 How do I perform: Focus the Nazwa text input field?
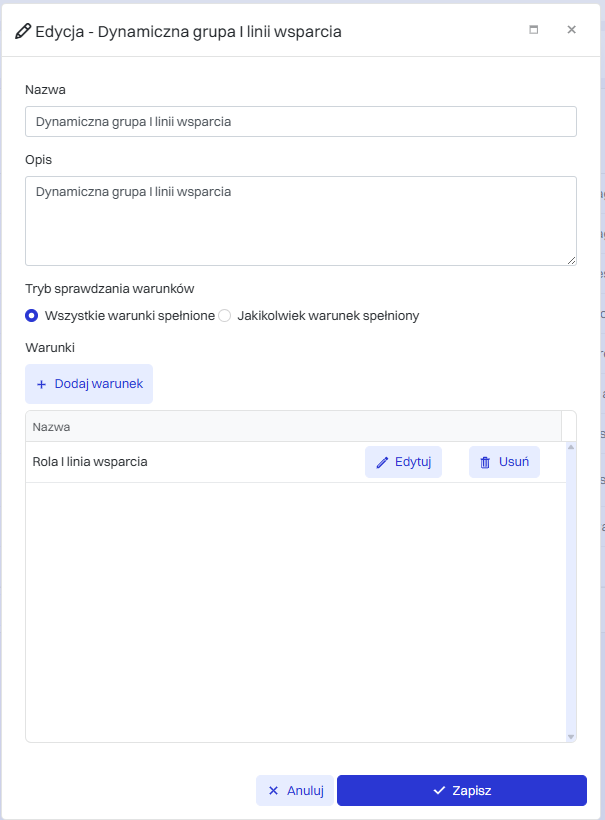[301, 122]
